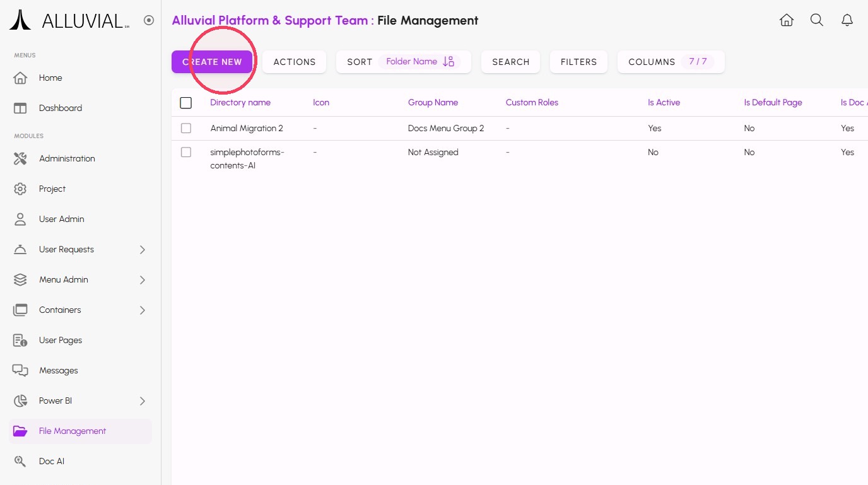868x485 pixels.
Task: Click the Home house icon in sidebar
Action: click(20, 78)
